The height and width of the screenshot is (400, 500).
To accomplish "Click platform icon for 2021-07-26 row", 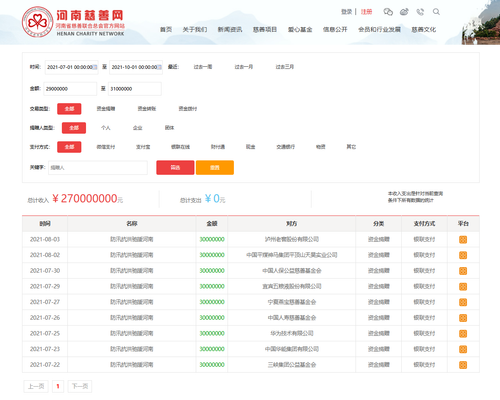I will click(463, 318).
